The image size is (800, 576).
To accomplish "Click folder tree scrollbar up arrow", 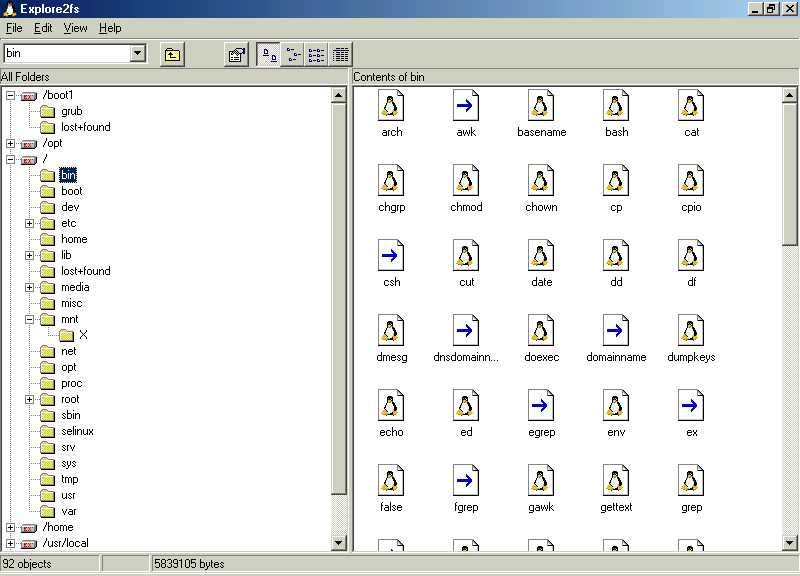I will click(339, 95).
